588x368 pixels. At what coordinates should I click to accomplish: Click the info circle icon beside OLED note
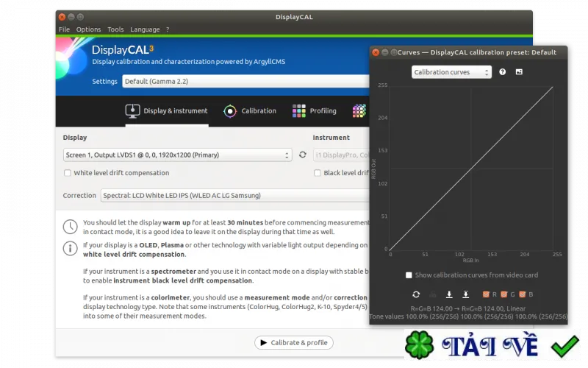pos(70,249)
